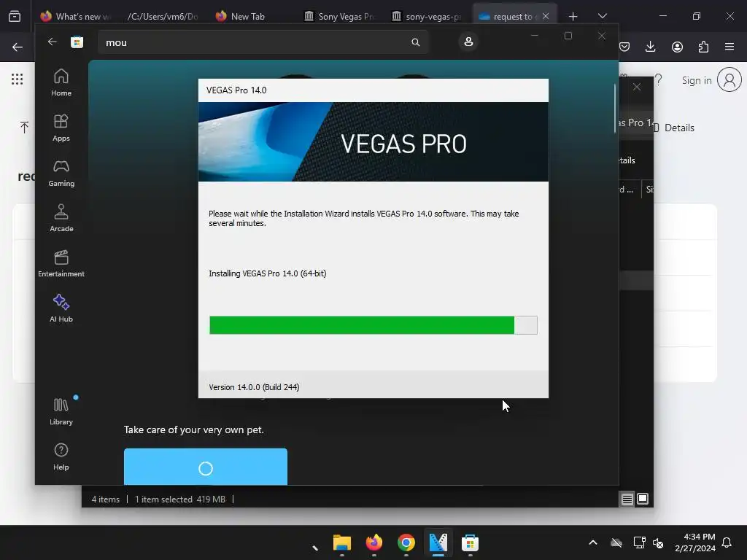Viewport: 747px width, 560px height.
Task: Click the Store search magnifier icon
Action: click(x=415, y=42)
